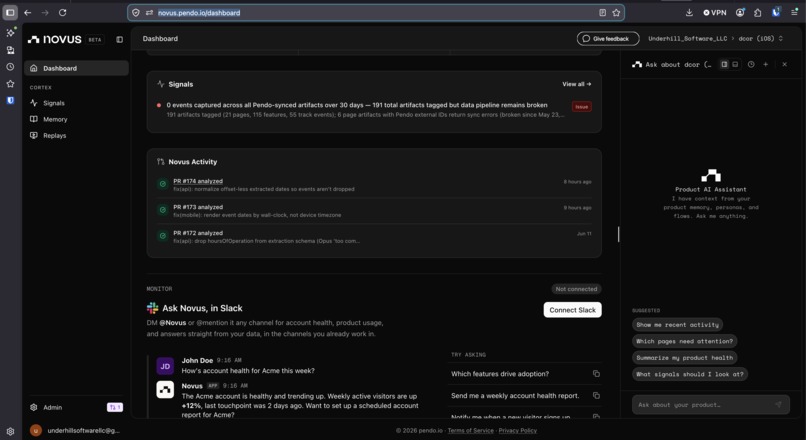
Task: Open the dcor (iOS) app switcher
Action: point(760,39)
